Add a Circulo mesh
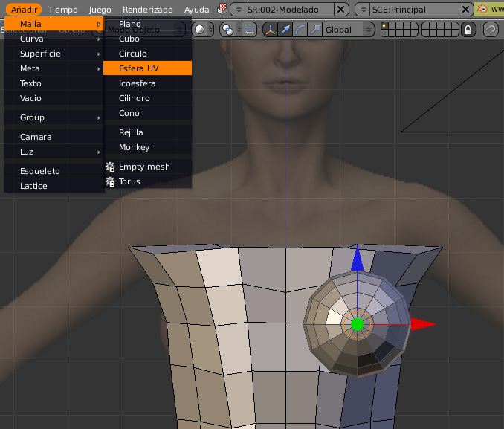 pyautogui.click(x=147, y=54)
